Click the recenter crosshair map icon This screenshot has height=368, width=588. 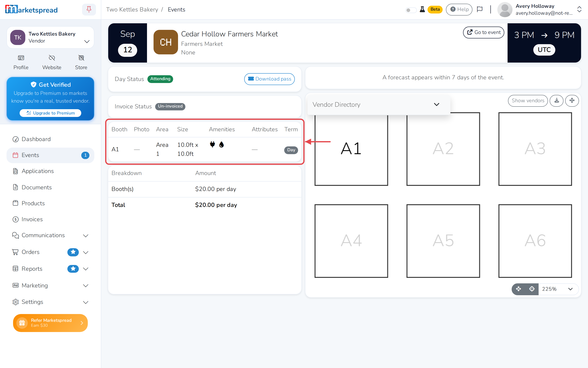[532, 289]
